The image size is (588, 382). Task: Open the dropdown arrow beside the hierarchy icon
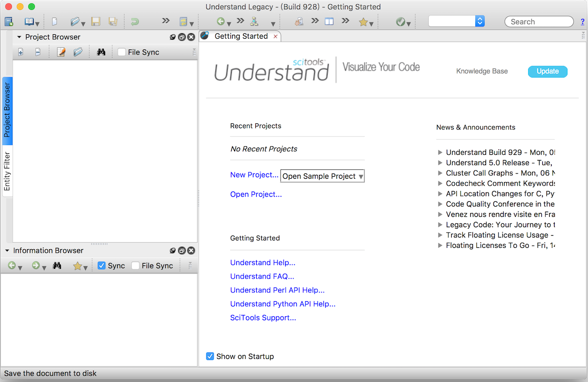[273, 24]
